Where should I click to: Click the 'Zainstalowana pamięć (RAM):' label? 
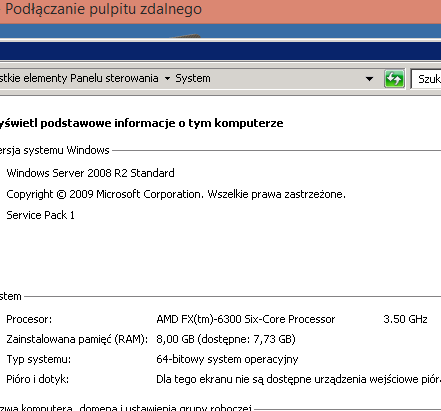(77, 339)
